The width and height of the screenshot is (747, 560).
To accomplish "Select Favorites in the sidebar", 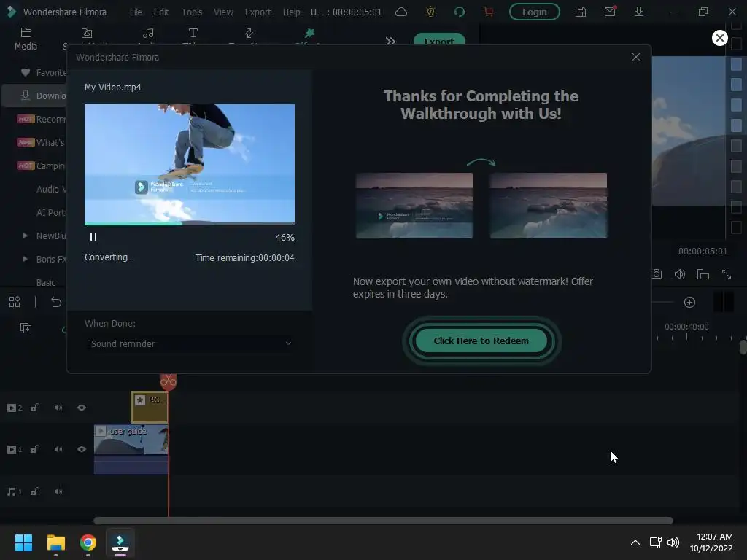I will tap(43, 72).
